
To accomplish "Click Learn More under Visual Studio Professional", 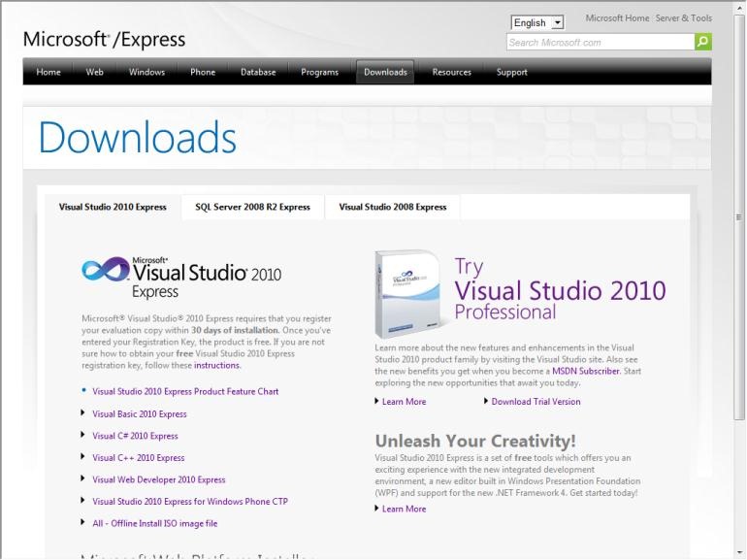I will pyautogui.click(x=404, y=401).
